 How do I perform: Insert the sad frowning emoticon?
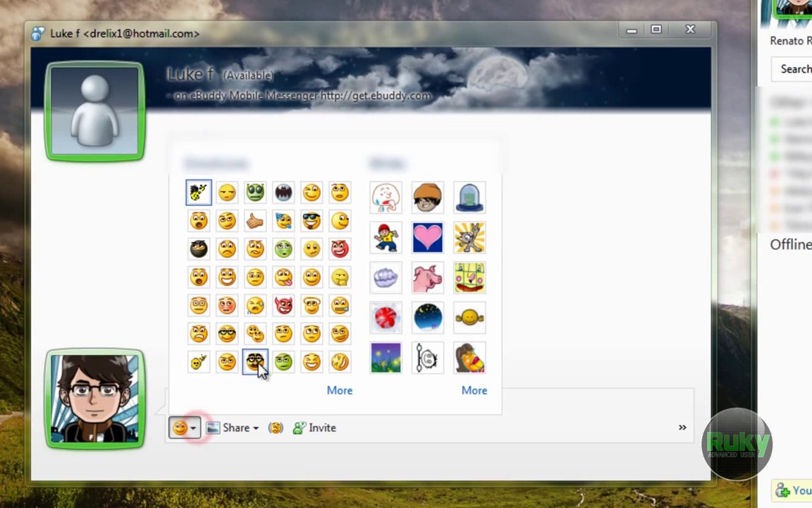227,249
